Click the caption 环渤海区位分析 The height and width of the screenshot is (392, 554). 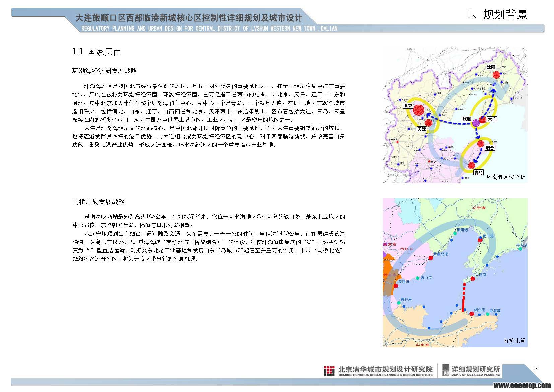click(x=506, y=177)
